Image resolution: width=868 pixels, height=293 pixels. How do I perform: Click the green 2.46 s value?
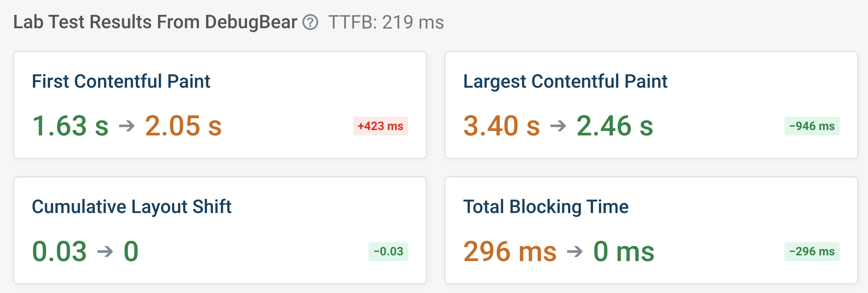(x=614, y=126)
